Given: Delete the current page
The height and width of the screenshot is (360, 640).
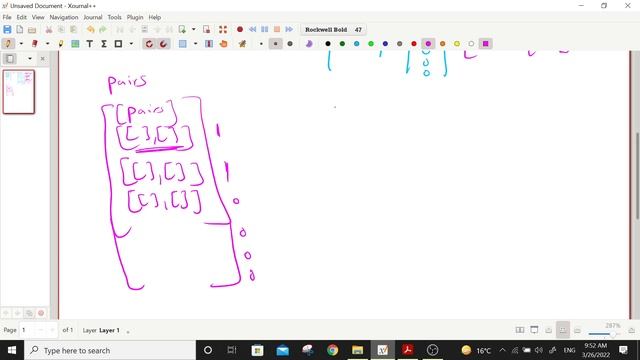Looking at the screenshot, I should pos(207,29).
